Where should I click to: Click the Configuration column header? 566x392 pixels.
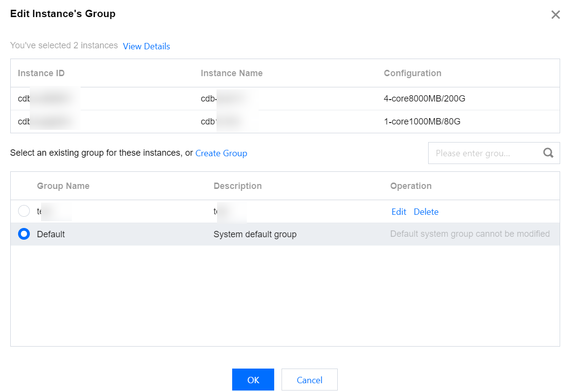(x=413, y=73)
